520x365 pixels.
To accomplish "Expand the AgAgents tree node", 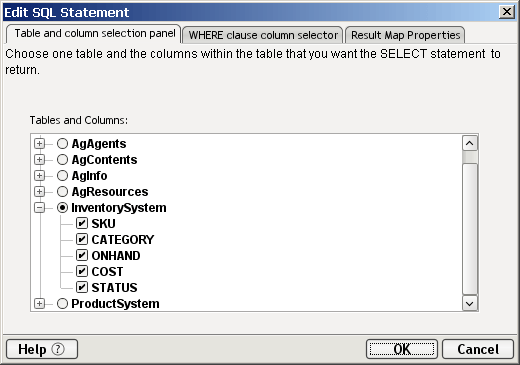I will coord(39,144).
